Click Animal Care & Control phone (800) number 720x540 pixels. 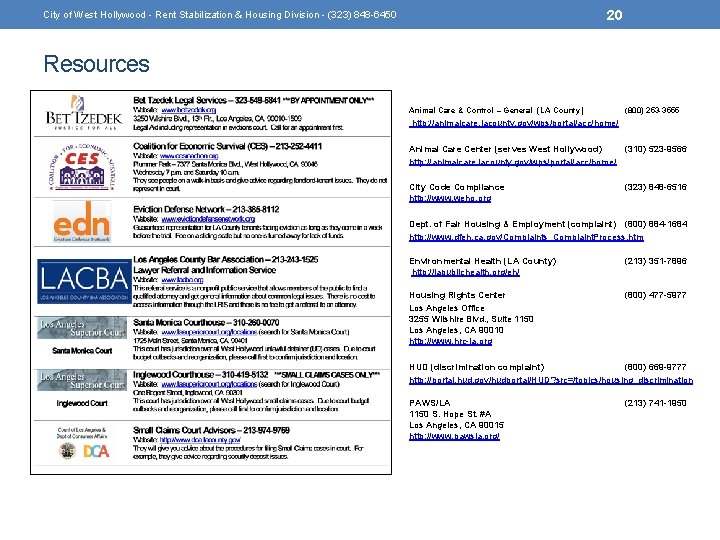[652, 110]
